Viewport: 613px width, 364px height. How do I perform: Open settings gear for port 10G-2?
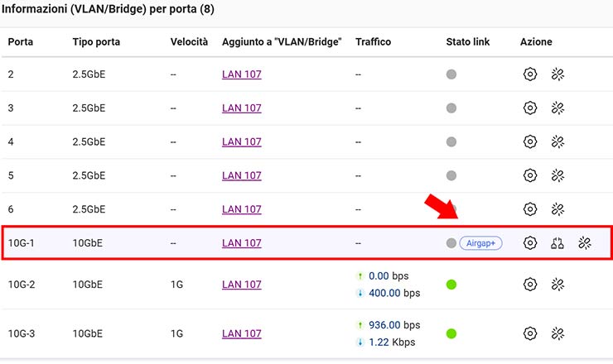click(530, 285)
